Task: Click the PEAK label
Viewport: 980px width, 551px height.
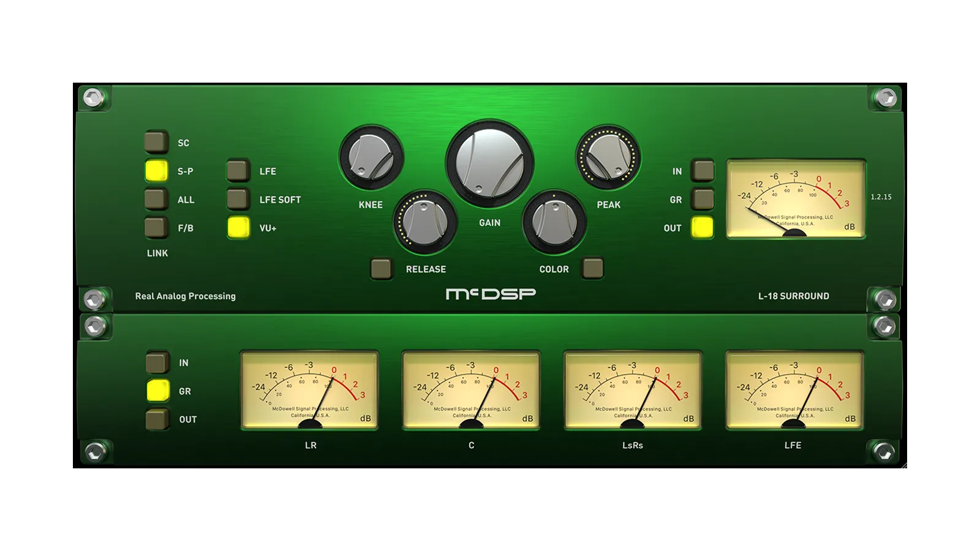Action: click(x=609, y=204)
